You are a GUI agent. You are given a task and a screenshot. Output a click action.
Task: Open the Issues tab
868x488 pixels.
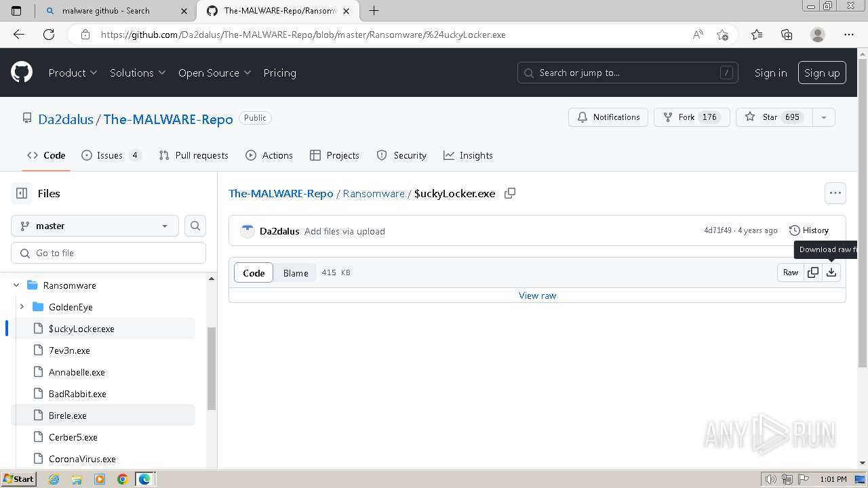[111, 155]
